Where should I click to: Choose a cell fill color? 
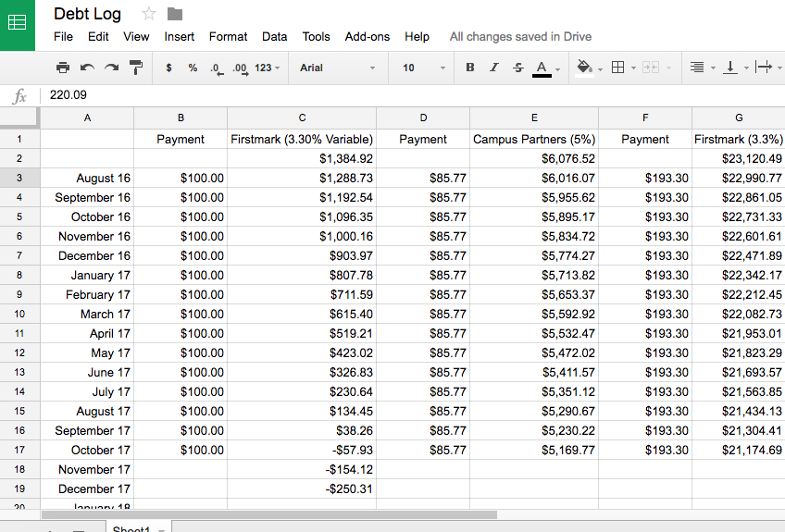coord(585,68)
